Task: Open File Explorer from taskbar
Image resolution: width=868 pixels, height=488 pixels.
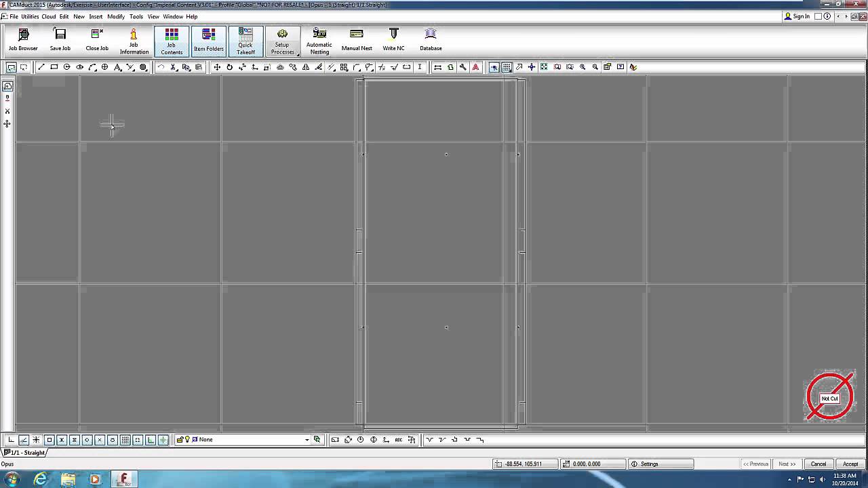Action: click(68, 479)
